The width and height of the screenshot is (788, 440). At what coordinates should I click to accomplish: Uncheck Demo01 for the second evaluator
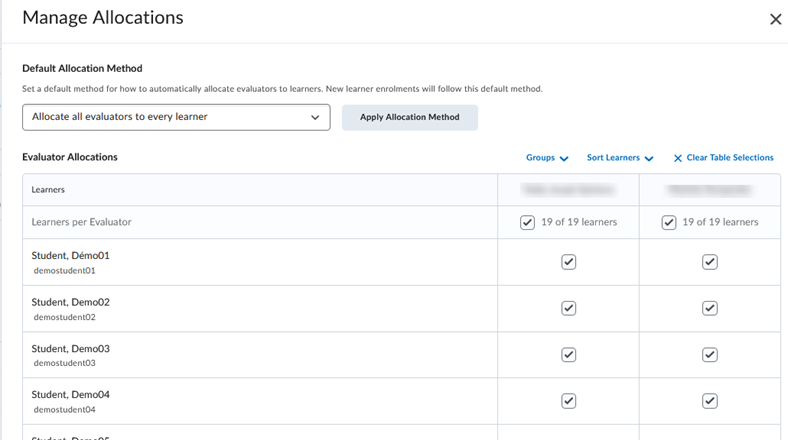(x=710, y=262)
